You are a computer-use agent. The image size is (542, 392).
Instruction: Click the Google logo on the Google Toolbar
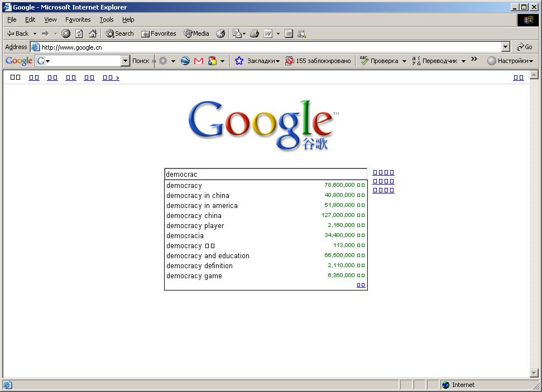pyautogui.click(x=18, y=61)
